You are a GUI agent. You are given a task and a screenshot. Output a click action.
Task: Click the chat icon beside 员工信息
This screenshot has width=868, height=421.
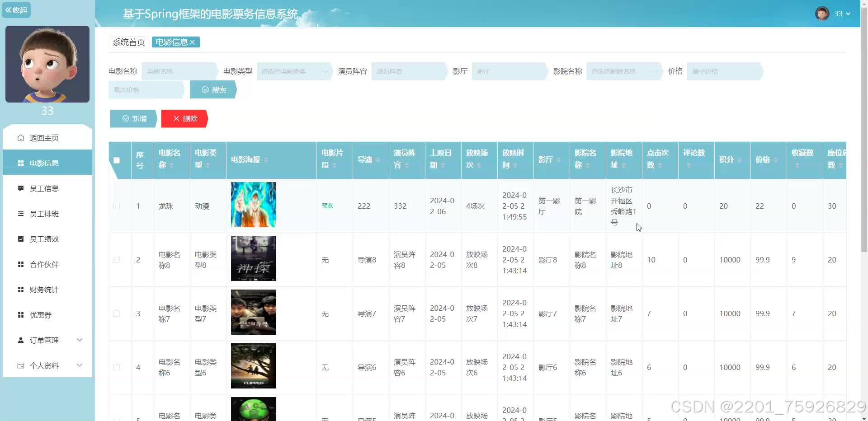pyautogui.click(x=20, y=188)
